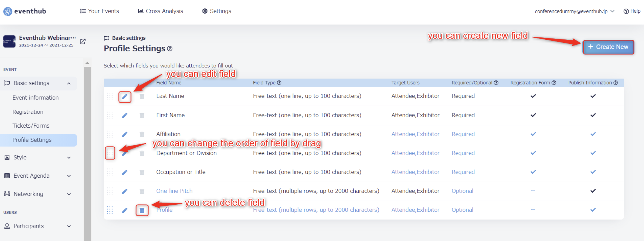Image resolution: width=644 pixels, height=241 pixels.
Task: Click trash icon for Affiliation row
Action: pos(142,134)
